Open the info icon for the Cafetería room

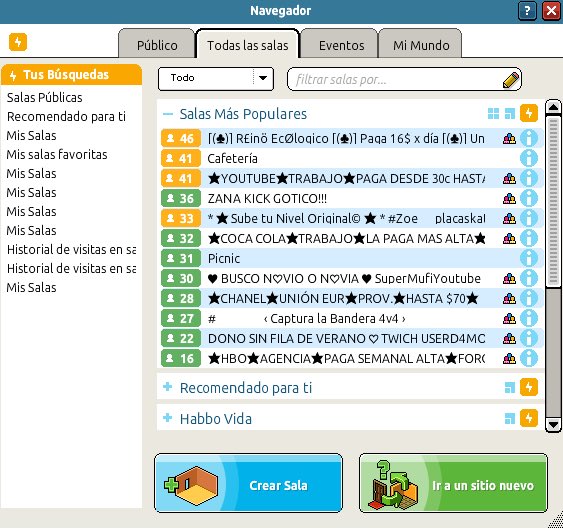click(529, 158)
